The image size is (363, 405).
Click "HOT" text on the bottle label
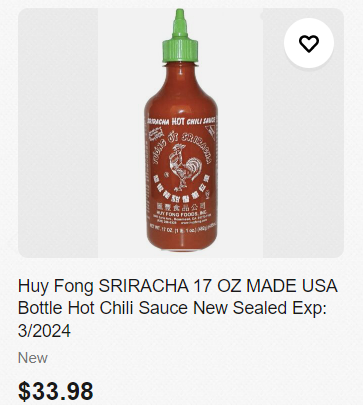pos(178,121)
